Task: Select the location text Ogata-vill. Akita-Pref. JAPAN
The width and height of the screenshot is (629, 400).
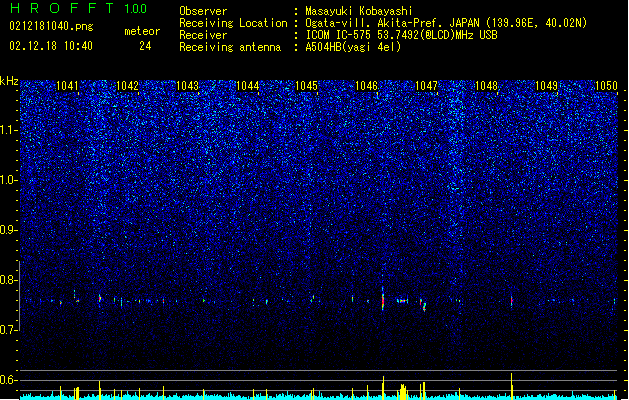Action: point(394,23)
